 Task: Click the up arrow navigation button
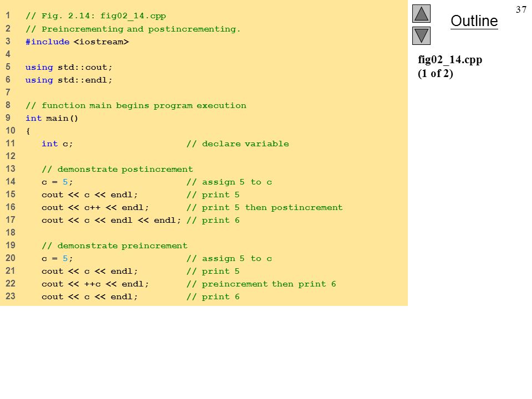coord(421,13)
